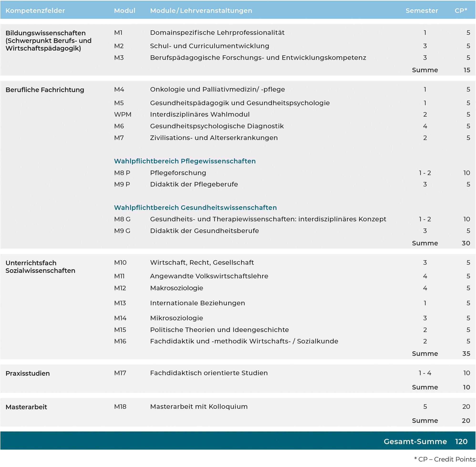This screenshot has width=476, height=467.
Task: Select Internationale Beziehungen module row
Action: click(197, 303)
